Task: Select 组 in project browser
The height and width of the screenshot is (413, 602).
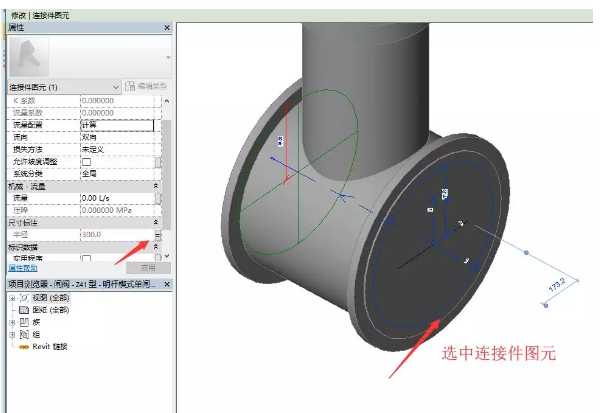Action: click(36, 334)
